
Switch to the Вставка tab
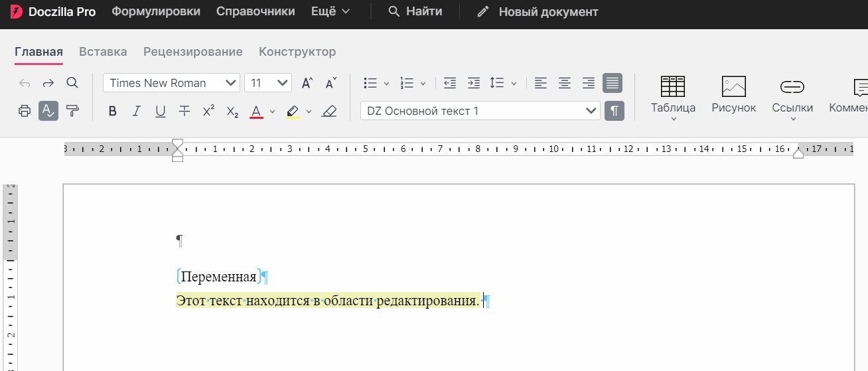(103, 52)
